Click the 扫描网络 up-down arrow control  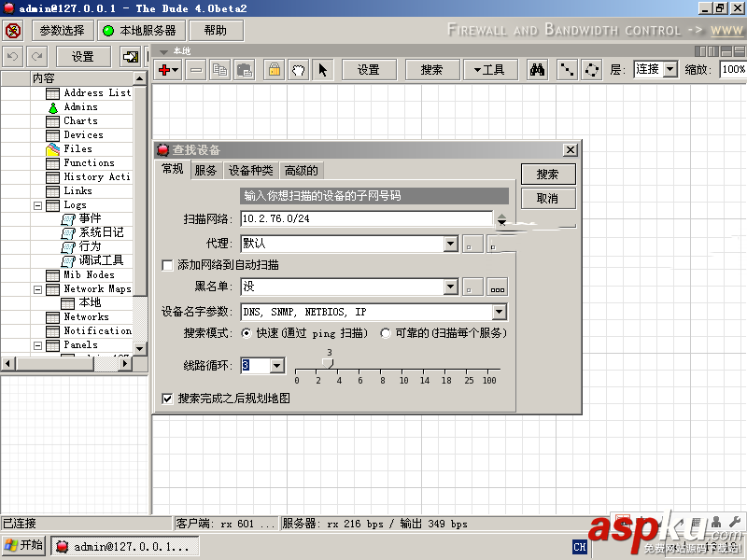501,219
